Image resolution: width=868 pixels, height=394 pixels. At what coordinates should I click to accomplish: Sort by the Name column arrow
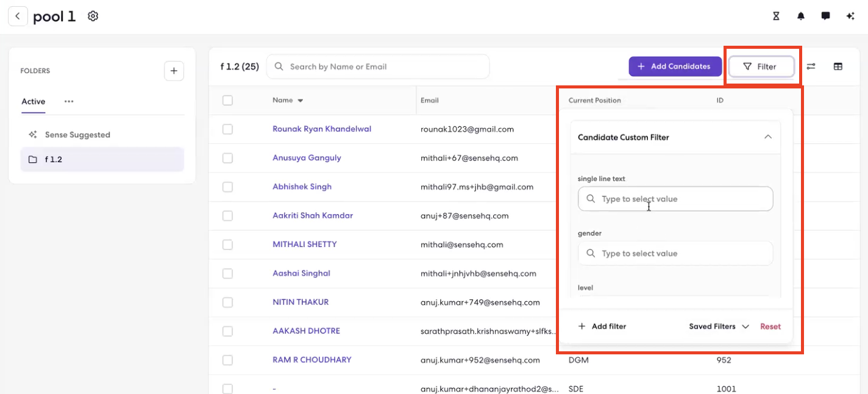[301, 101]
